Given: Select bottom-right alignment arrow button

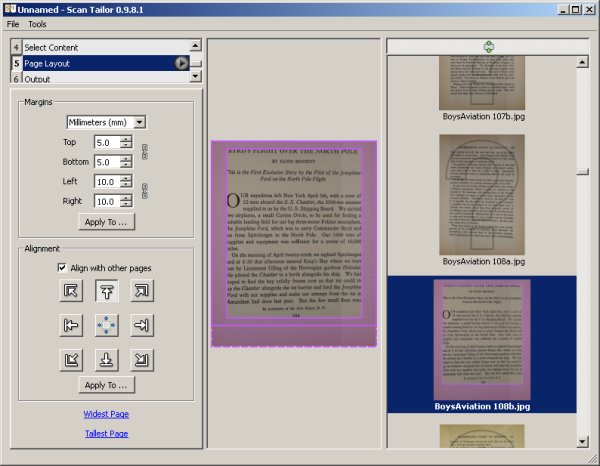Looking at the screenshot, I should [x=142, y=360].
